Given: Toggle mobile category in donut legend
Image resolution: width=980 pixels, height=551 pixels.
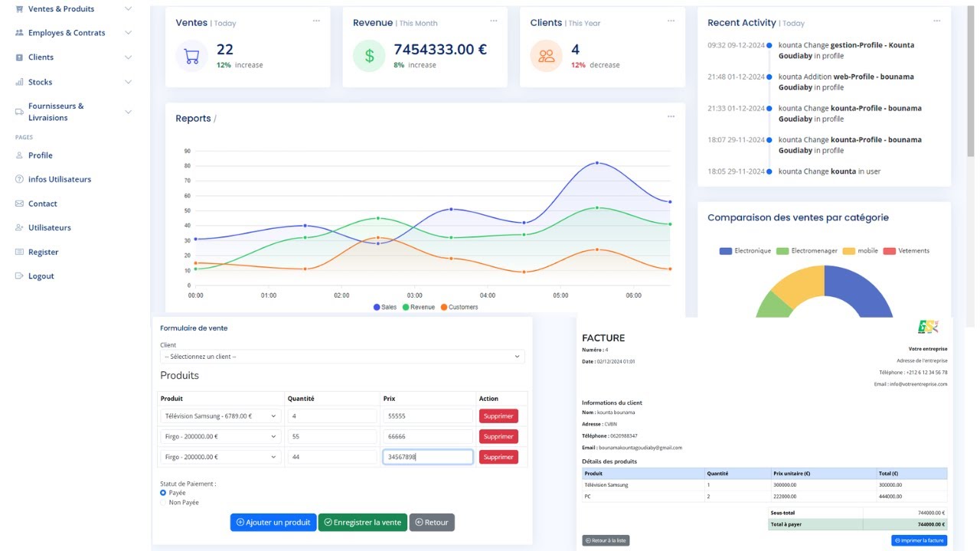Looking at the screenshot, I should [861, 251].
